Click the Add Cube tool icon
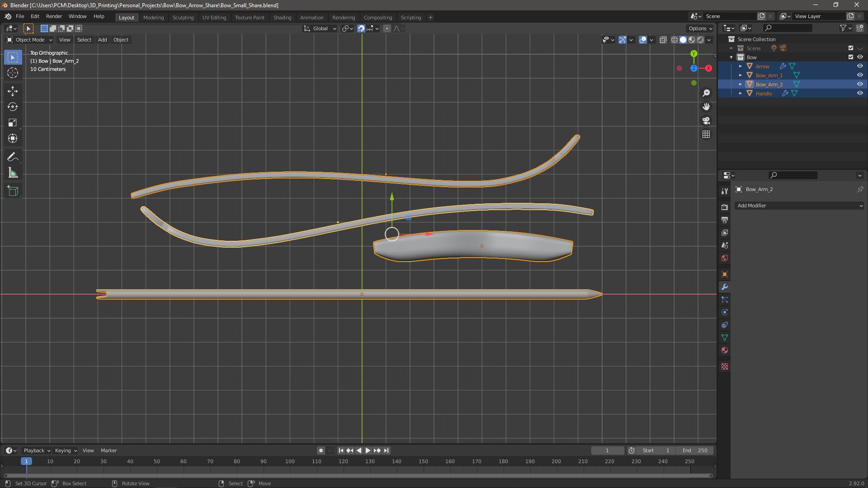 pyautogui.click(x=13, y=191)
